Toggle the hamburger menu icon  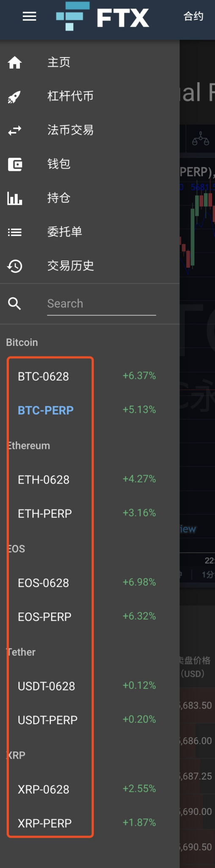click(29, 17)
